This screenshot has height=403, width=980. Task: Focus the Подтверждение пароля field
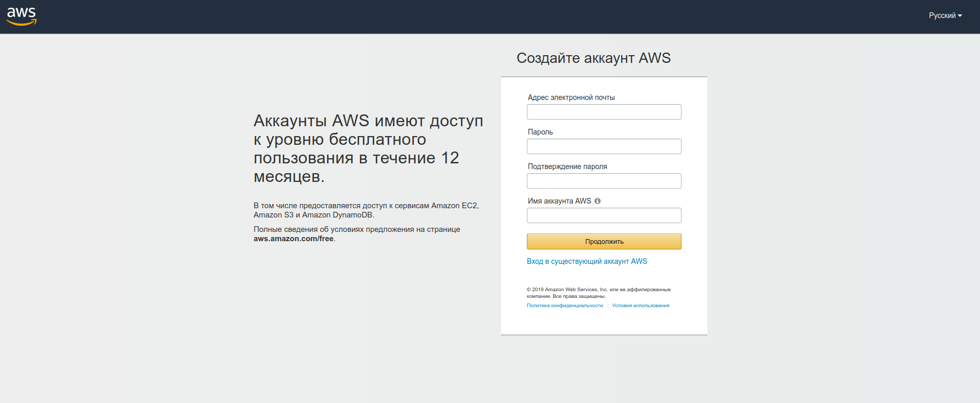coord(604,181)
